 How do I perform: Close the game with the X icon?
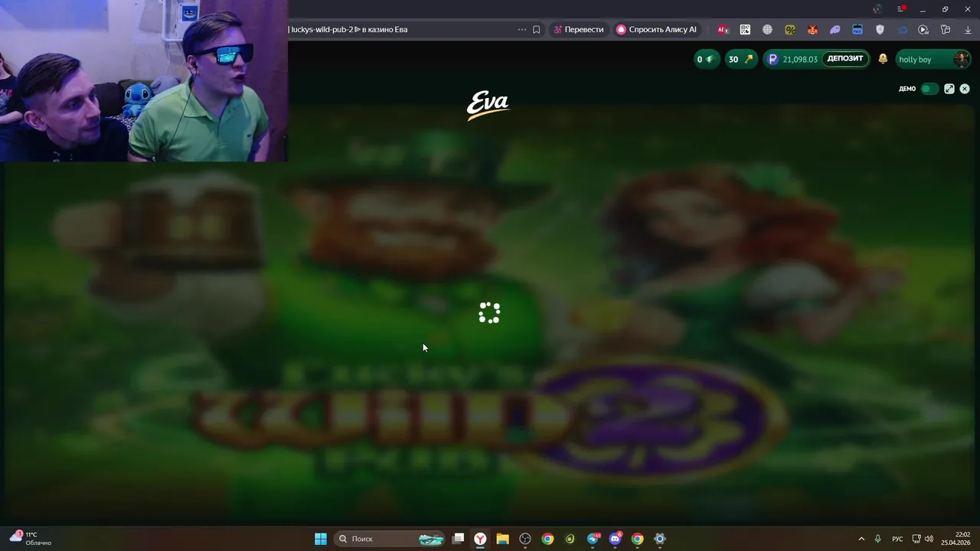coord(965,89)
